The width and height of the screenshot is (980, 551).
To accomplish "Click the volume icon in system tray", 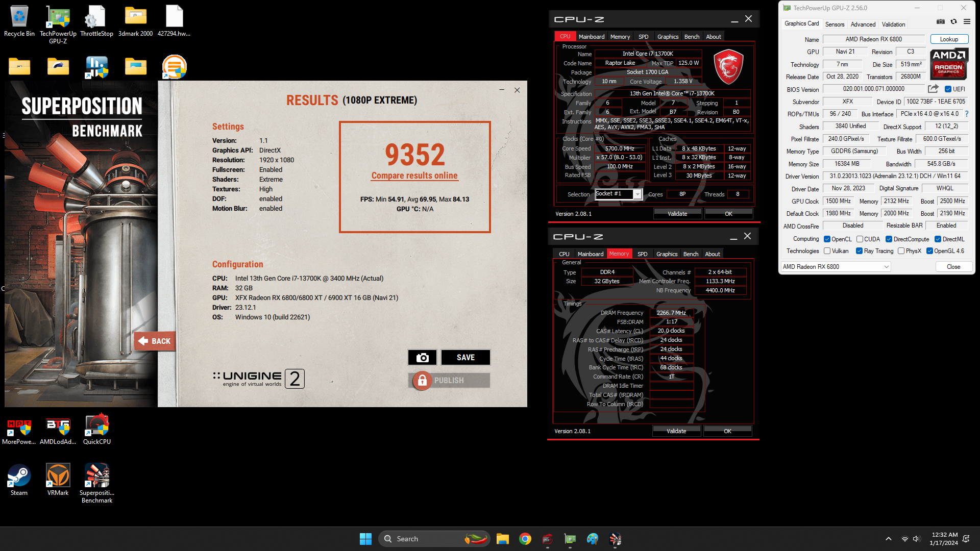I will coord(916,539).
